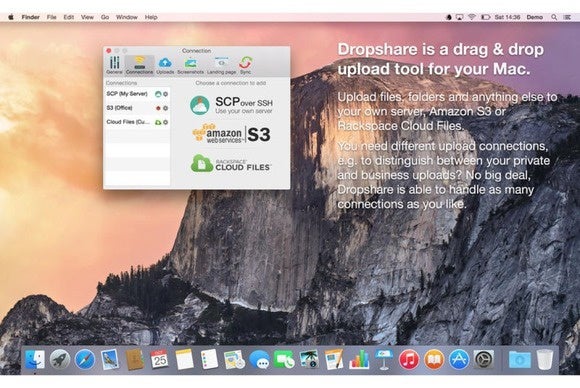Click green cloud icon beside Cloud Files

coord(158,122)
